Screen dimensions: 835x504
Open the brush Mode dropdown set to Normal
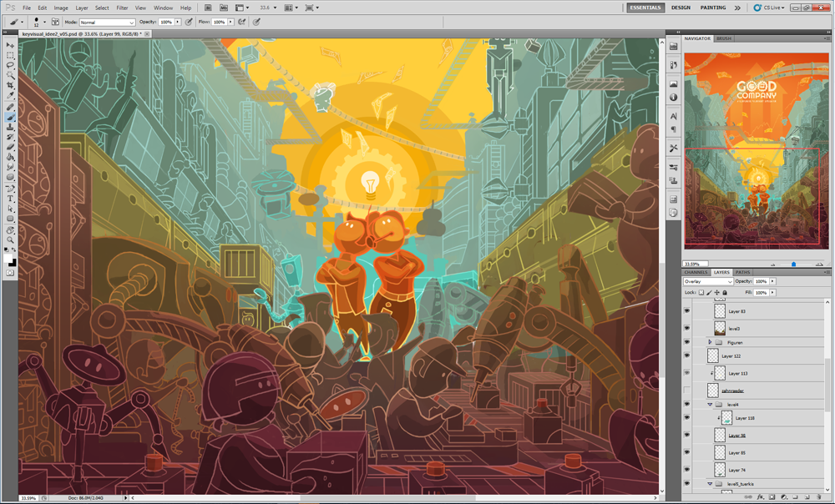click(107, 23)
